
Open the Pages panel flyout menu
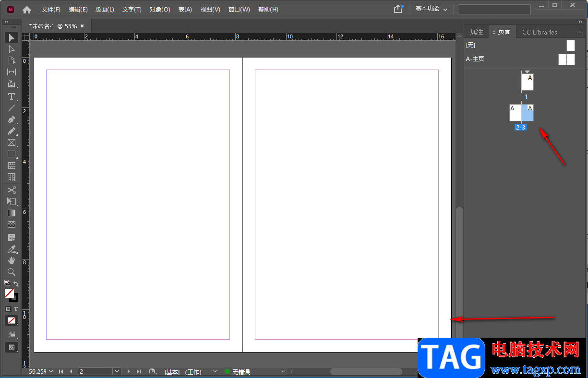click(580, 32)
